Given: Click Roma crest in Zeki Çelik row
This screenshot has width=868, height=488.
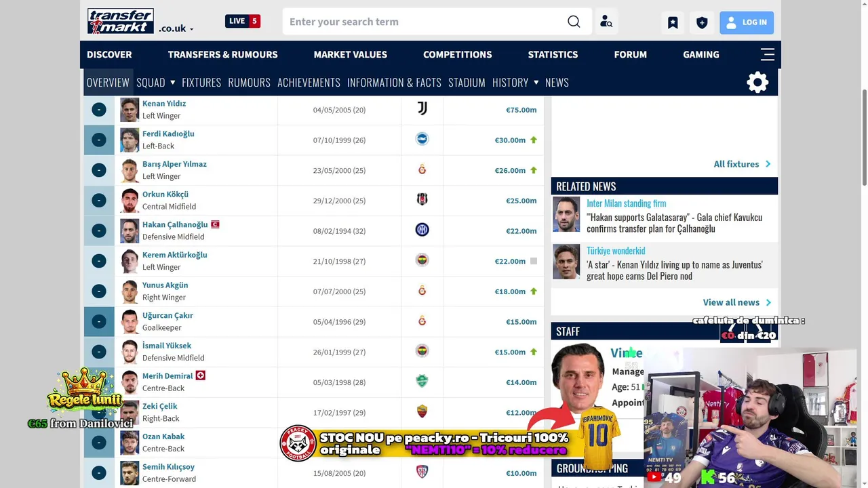Looking at the screenshot, I should pos(422,411).
